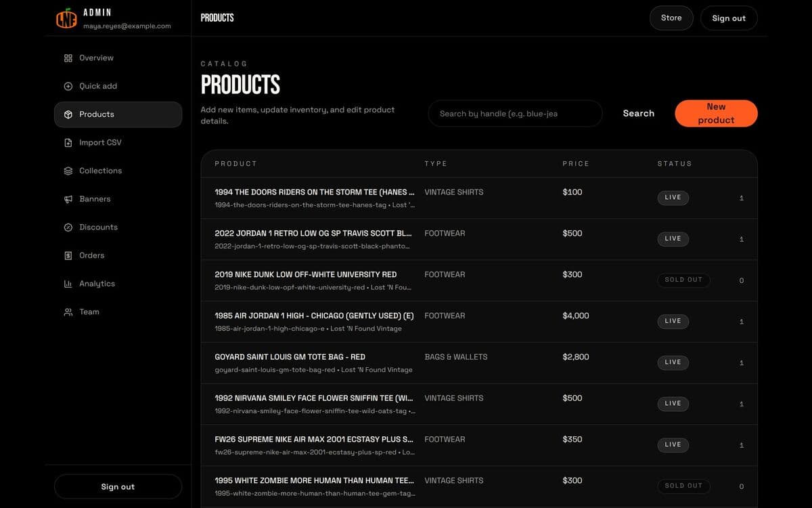This screenshot has width=812, height=508.
Task: Click the Banners megaphone icon
Action: pos(68,199)
